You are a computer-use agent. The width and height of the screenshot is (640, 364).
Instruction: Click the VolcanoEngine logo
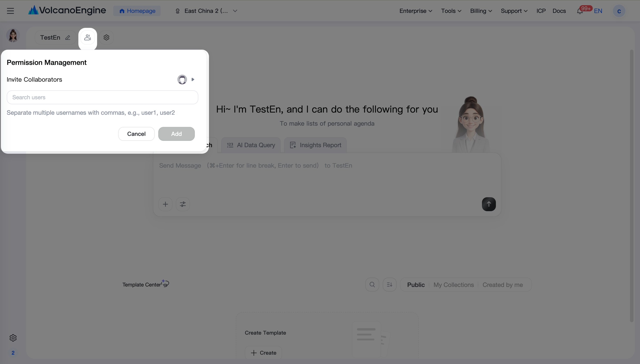point(67,10)
